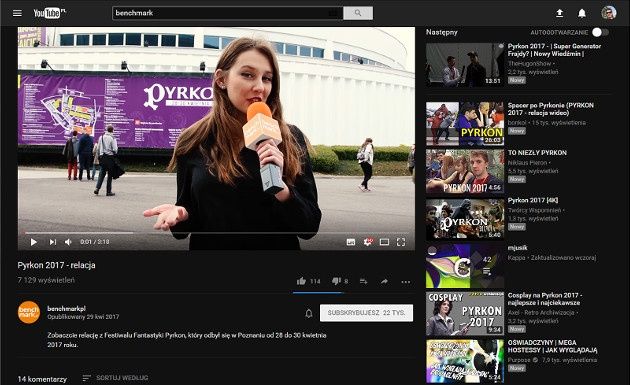Skip to the next video
Viewport: 630px width, 385px height.
[53, 242]
